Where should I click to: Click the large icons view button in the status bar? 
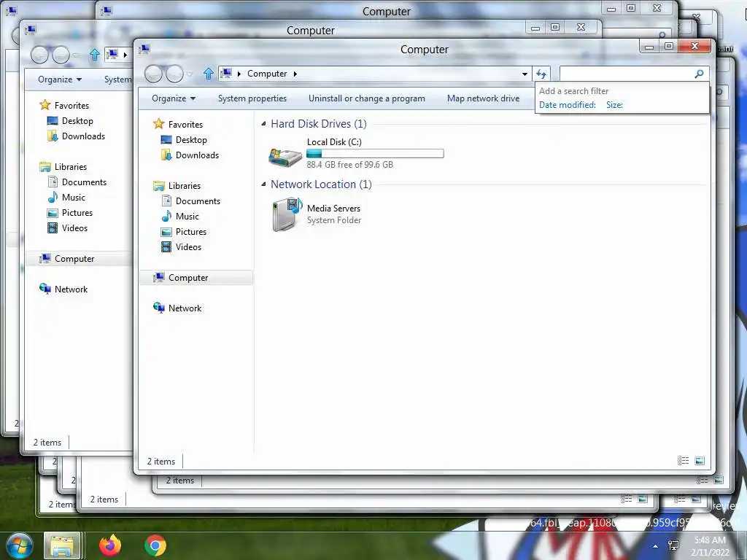(700, 461)
